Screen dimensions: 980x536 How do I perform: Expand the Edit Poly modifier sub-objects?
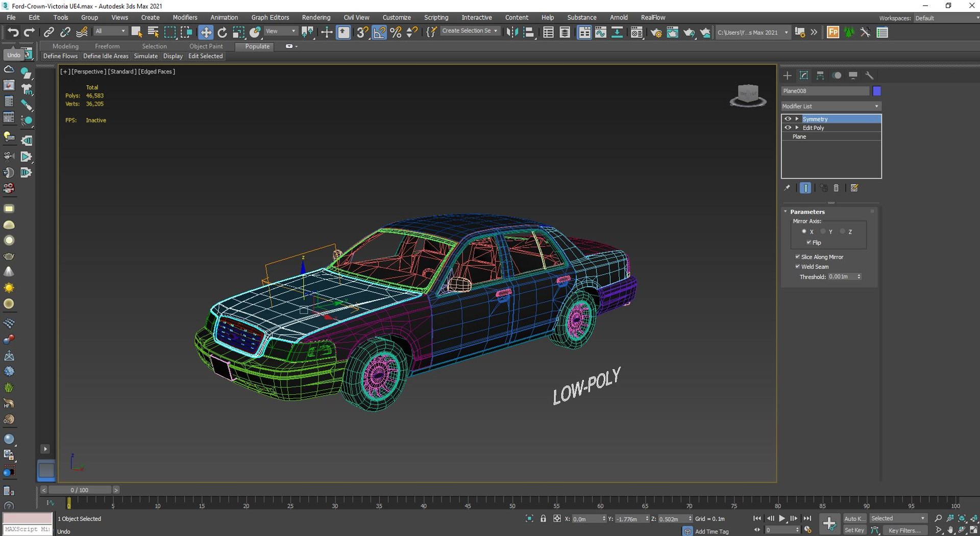click(x=797, y=127)
